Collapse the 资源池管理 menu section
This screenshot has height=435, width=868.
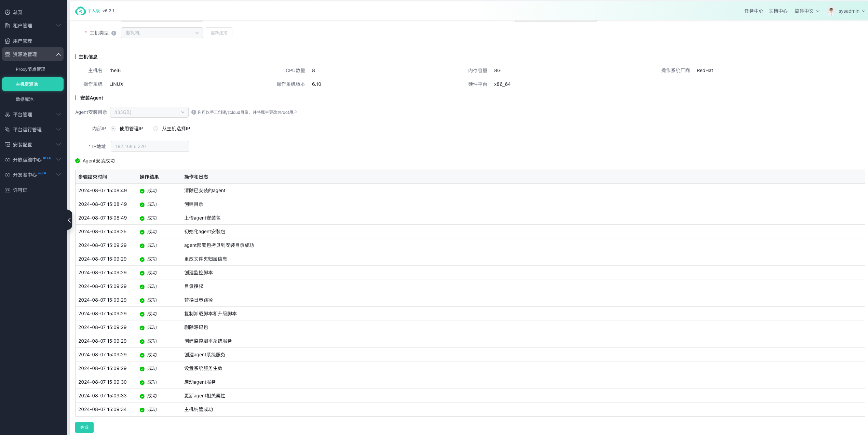58,54
